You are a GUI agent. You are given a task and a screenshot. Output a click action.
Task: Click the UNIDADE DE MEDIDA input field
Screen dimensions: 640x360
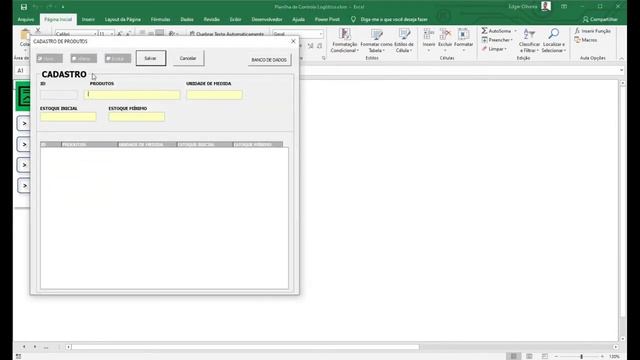[x=215, y=95]
